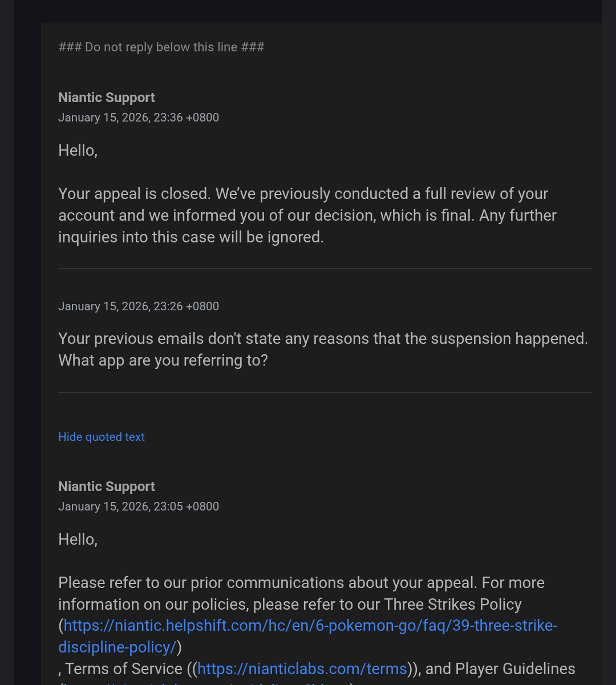Click the 23:36 +0800 message timestamp
Screen dimensions: 616x685
[139, 117]
